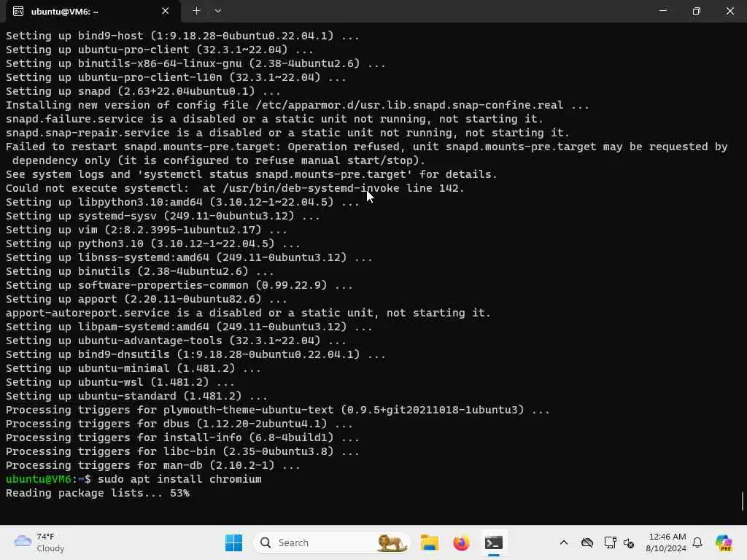Click 'Setting up libpam-systemd:amd64' line
Image resolution: width=747 pixels, height=560 pixels.
click(x=189, y=327)
